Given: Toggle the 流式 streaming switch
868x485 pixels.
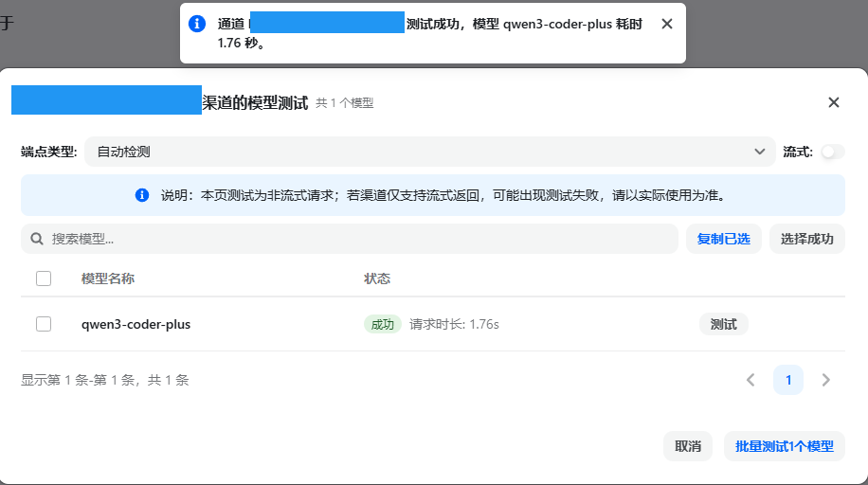Looking at the screenshot, I should 833,152.
